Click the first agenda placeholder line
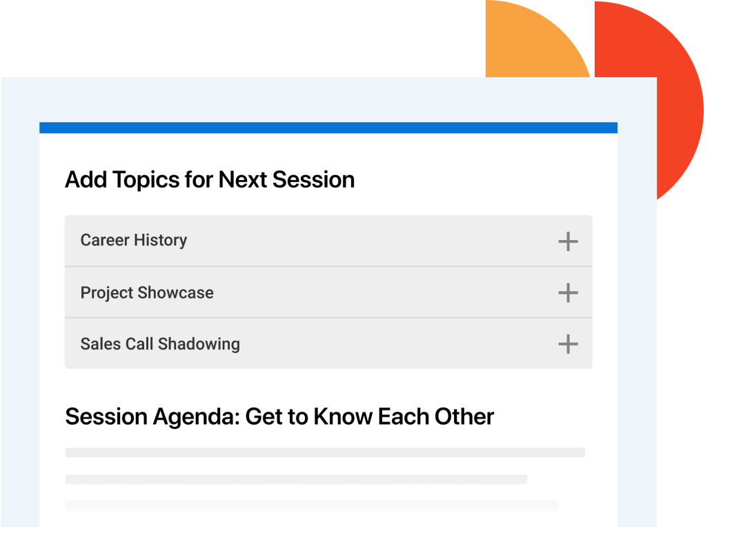732x560 pixels. pos(325,452)
